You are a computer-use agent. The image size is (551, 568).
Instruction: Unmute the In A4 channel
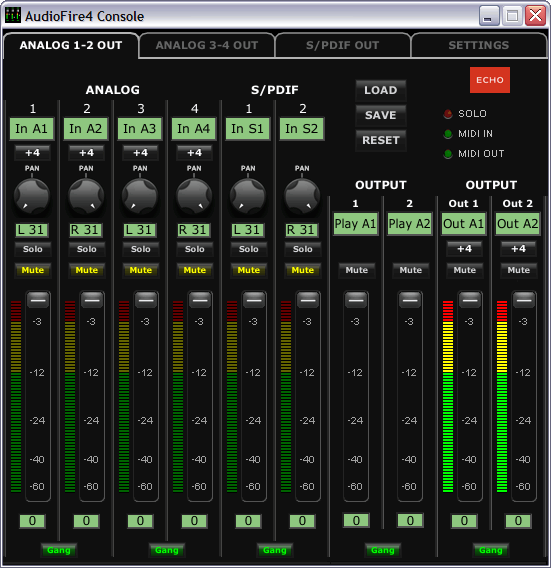(195, 270)
